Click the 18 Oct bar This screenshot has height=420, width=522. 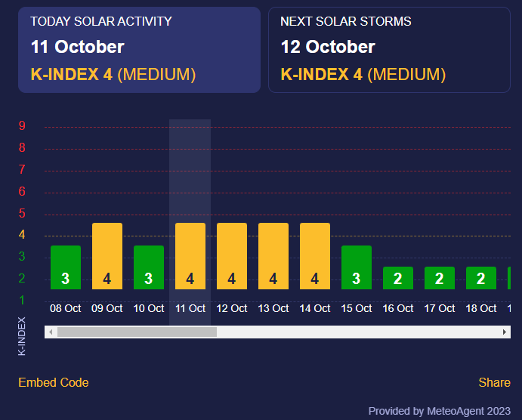click(481, 278)
